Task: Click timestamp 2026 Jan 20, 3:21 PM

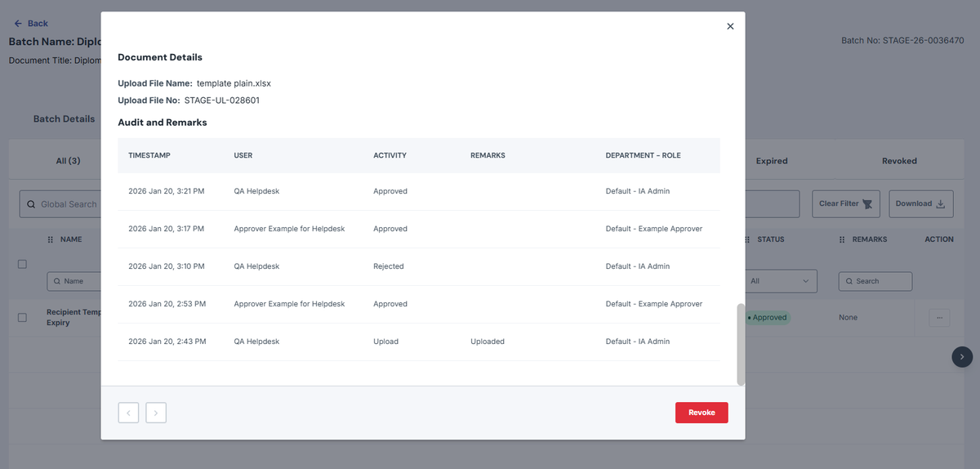Action: [x=166, y=191]
